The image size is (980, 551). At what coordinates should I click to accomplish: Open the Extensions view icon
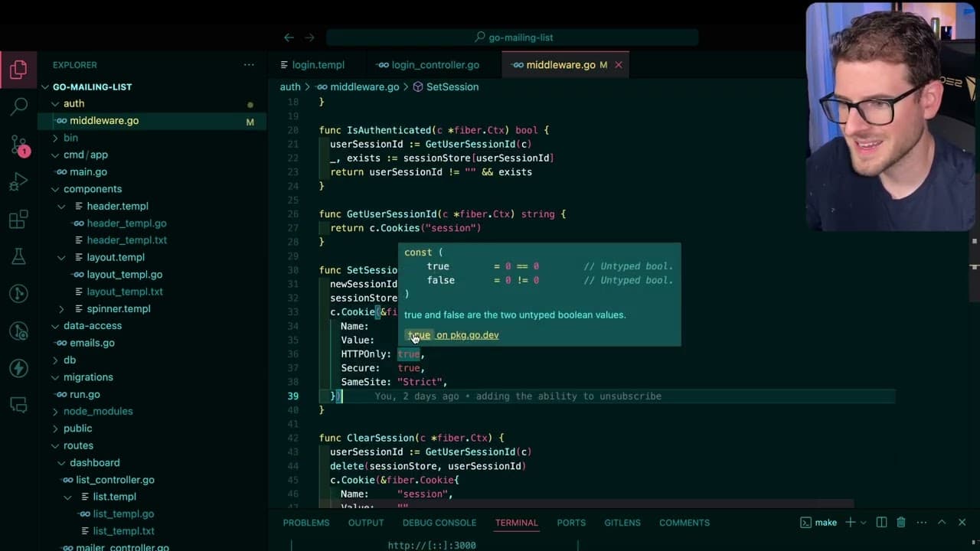coord(19,219)
